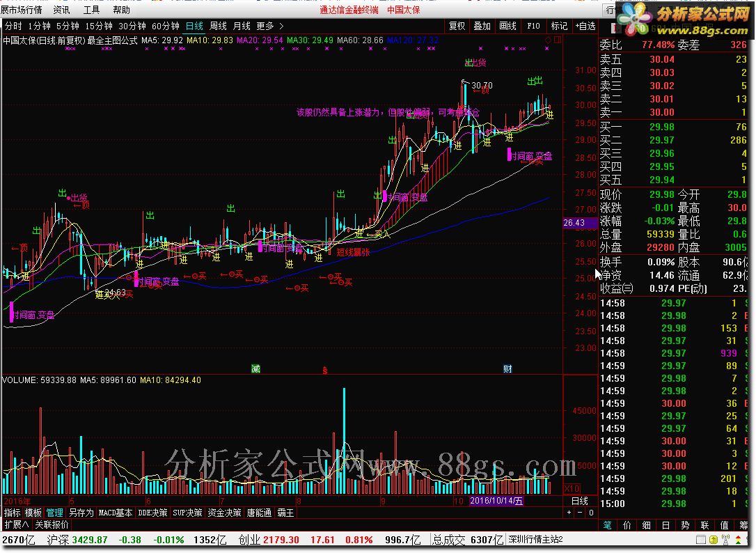
Task: Click the square window icon at chart corner
Action: pyautogui.click(x=558, y=40)
